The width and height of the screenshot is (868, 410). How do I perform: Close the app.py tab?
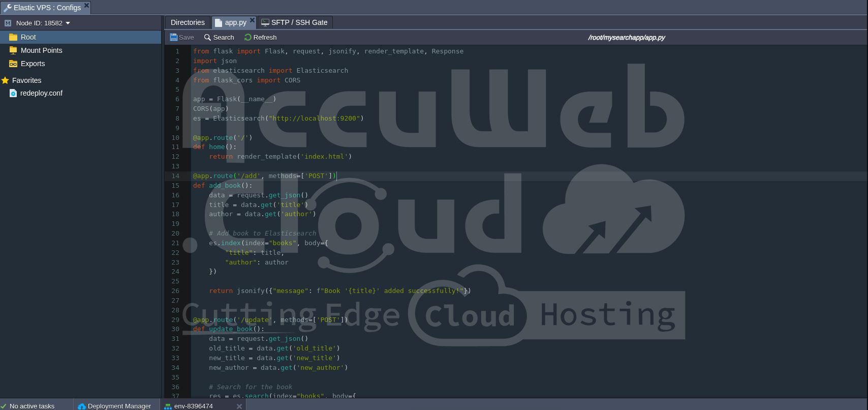tap(252, 20)
